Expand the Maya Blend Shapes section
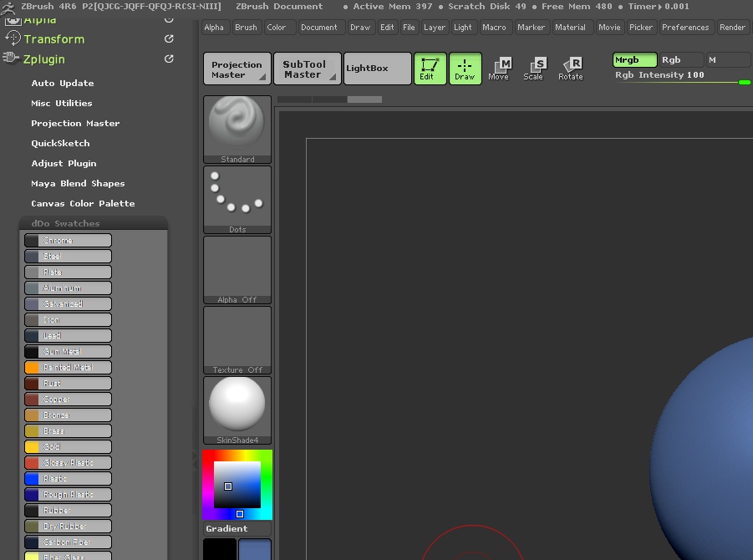 (78, 184)
